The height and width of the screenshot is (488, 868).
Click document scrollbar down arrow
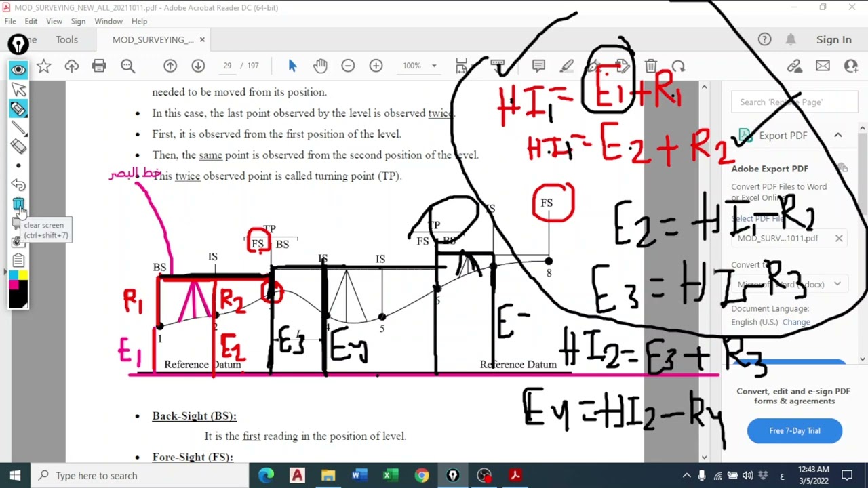704,457
